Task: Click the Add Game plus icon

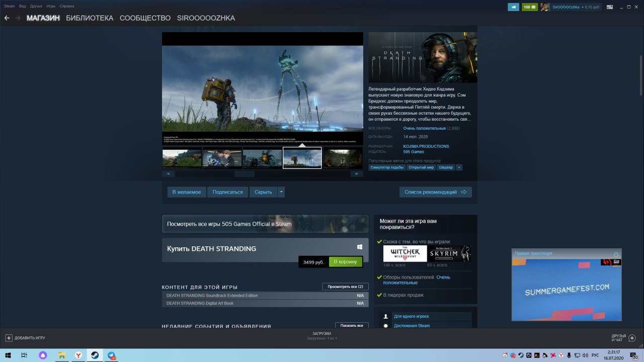Action: (9, 338)
